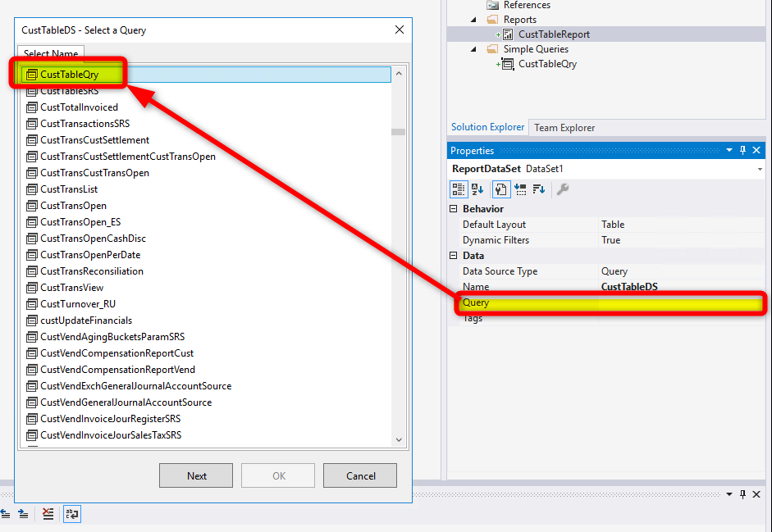
Task: Pin the Properties panel
Action: pos(743,151)
